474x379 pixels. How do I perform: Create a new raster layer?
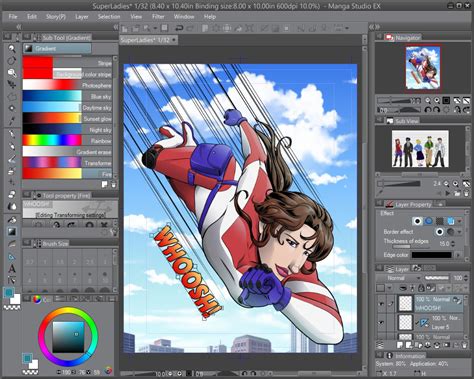coord(400,345)
